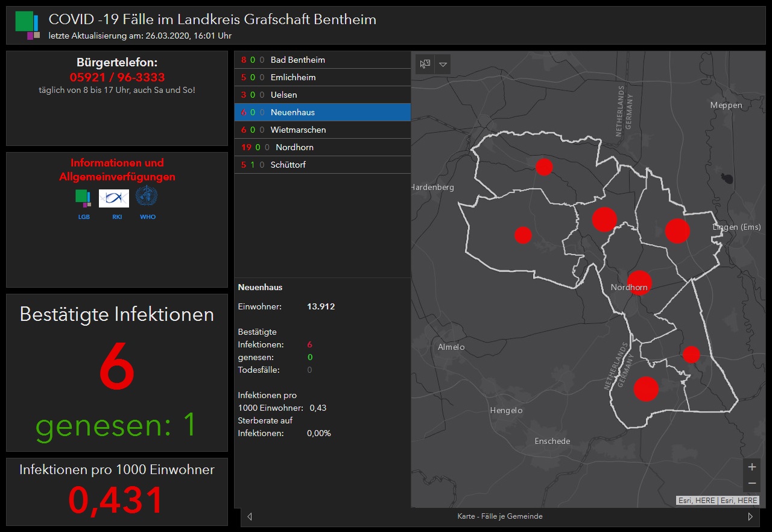Open the selection tool dropdown chevron

point(443,64)
